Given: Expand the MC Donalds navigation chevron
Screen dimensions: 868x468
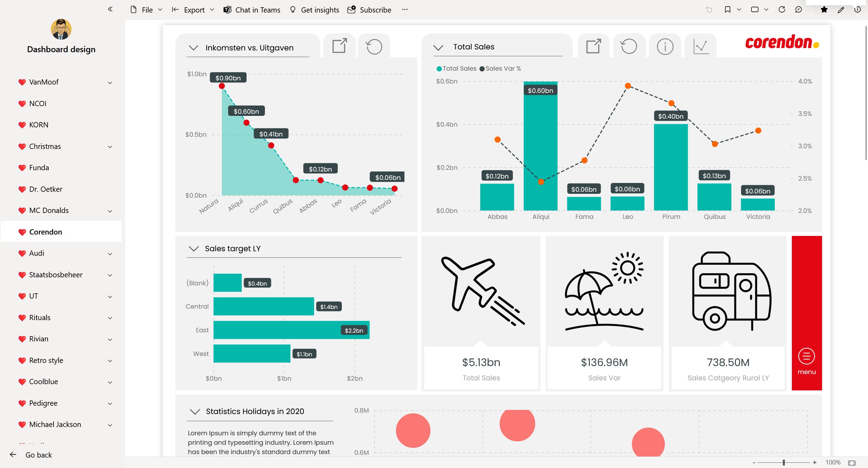Looking at the screenshot, I should point(110,211).
